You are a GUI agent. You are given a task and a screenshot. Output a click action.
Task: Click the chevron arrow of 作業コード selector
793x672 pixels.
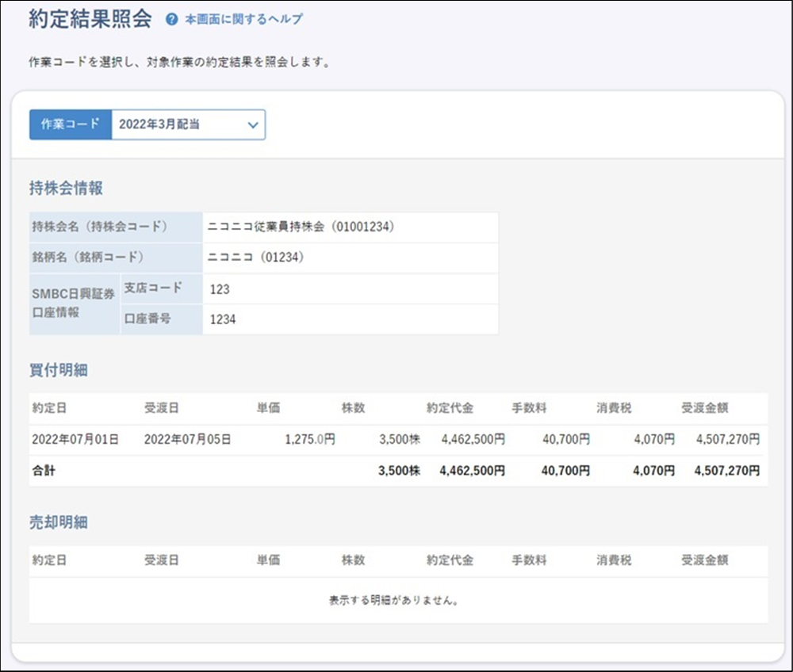pos(253,124)
